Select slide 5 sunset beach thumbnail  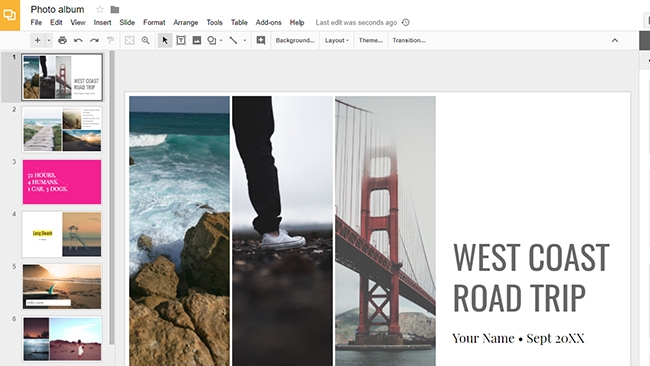62,286
